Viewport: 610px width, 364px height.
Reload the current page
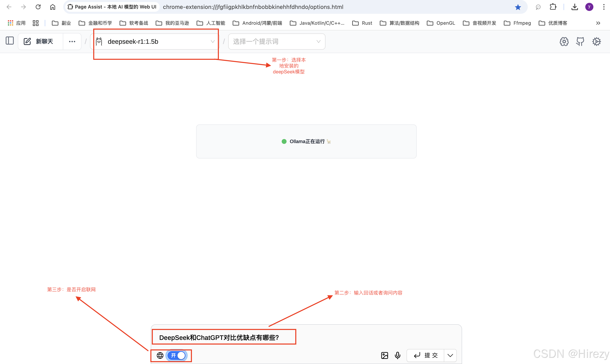[38, 7]
